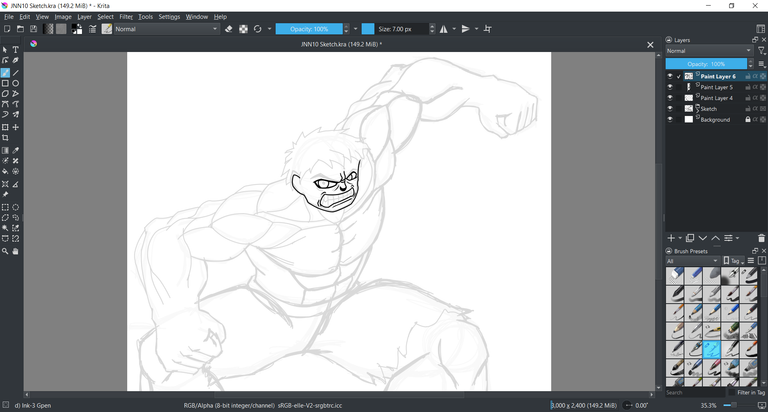
Task: Move layer down with arrow button
Action: point(703,238)
